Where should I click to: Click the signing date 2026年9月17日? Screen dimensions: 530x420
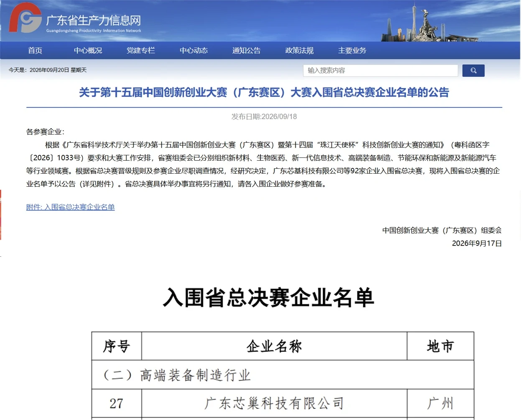click(x=477, y=243)
